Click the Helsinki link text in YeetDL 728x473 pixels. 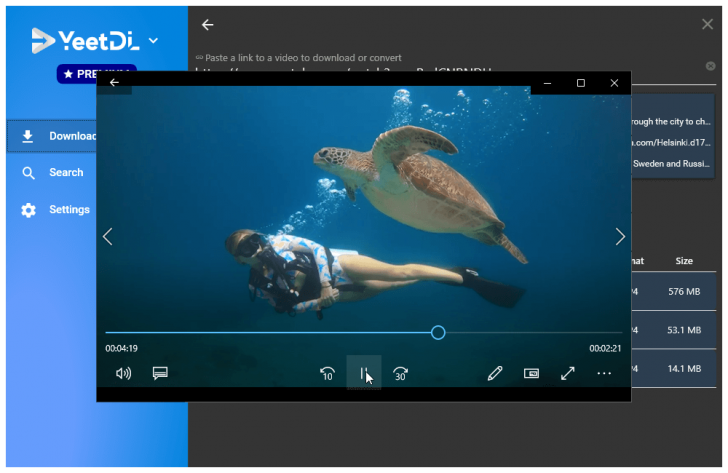[671, 143]
